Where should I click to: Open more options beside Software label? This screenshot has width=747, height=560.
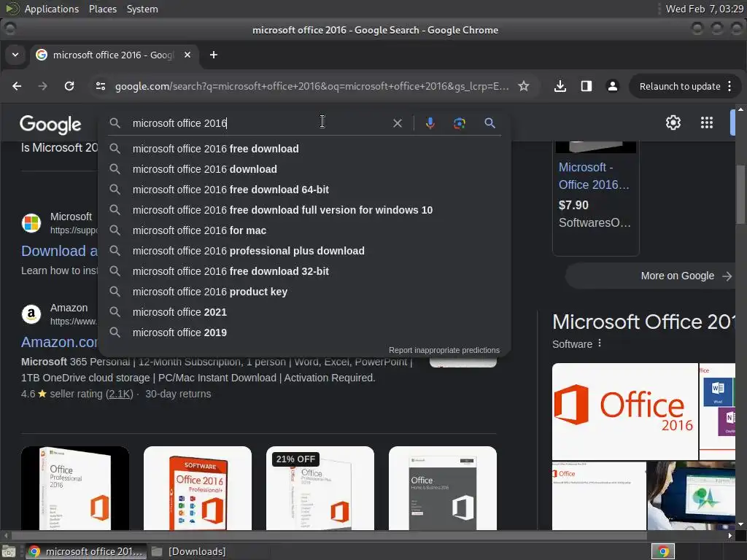tap(600, 343)
